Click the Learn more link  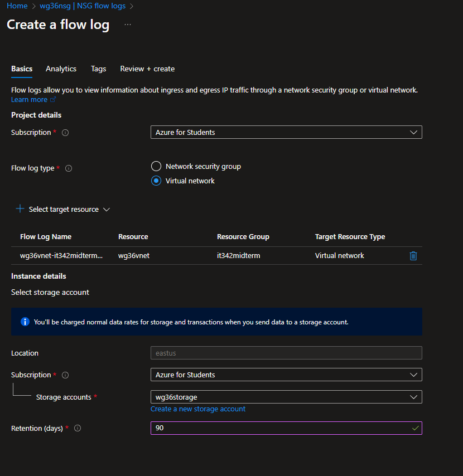pyautogui.click(x=30, y=100)
